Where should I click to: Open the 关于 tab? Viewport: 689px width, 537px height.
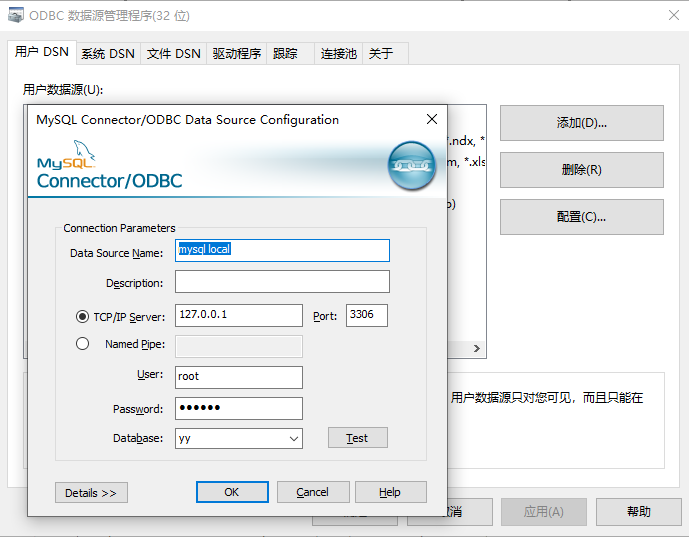tap(385, 54)
